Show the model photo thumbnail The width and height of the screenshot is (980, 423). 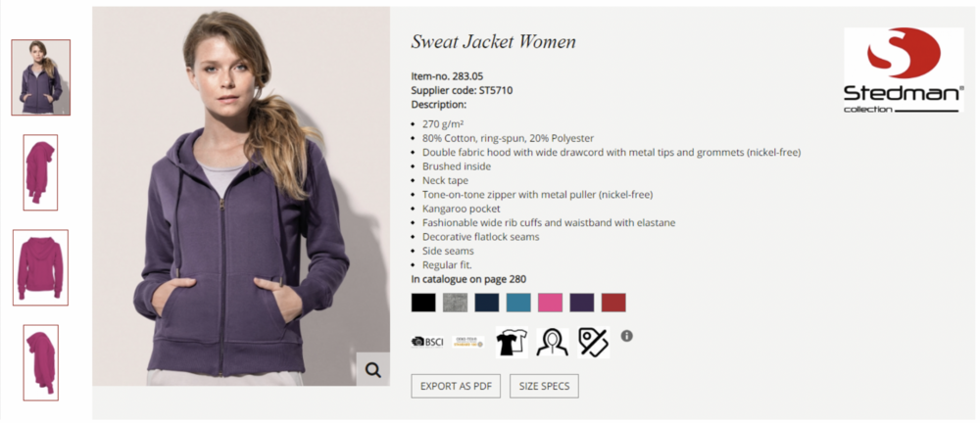[x=40, y=77]
